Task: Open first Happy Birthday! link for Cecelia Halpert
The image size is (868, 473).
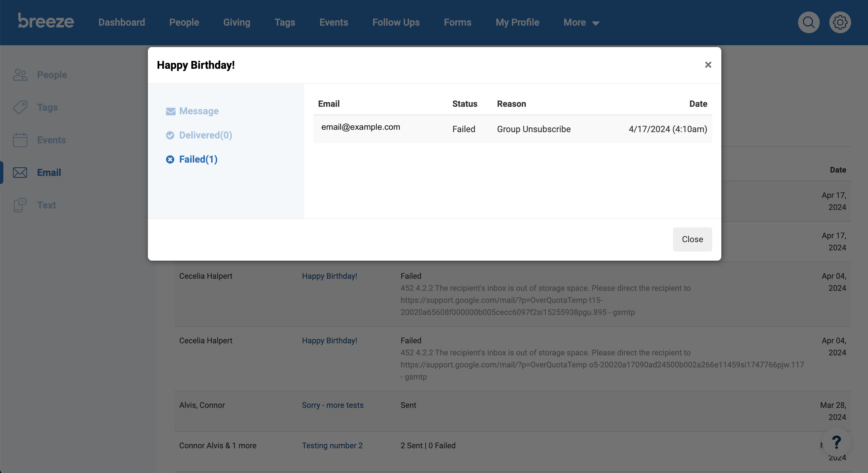Action: click(330, 276)
